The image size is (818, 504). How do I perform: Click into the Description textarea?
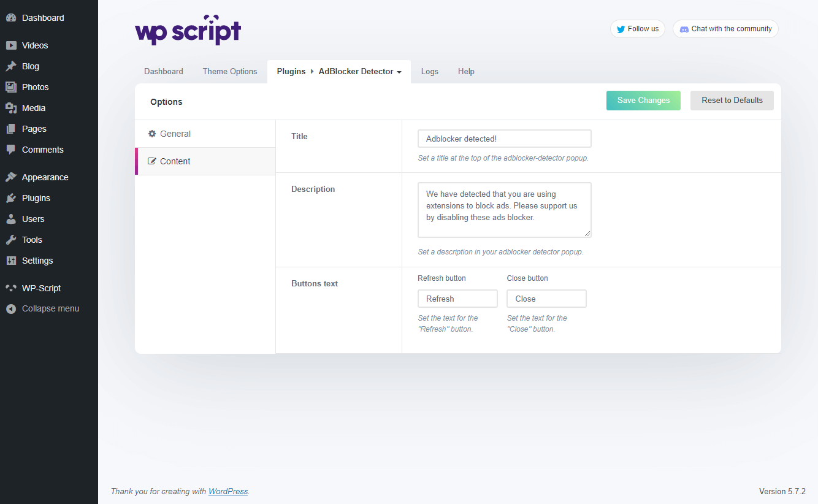504,209
